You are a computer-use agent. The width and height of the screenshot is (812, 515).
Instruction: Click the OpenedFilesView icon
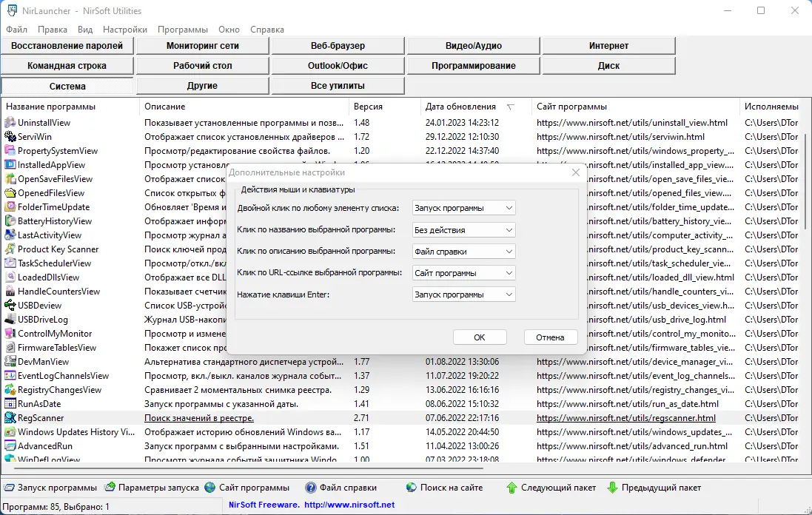pyautogui.click(x=10, y=193)
